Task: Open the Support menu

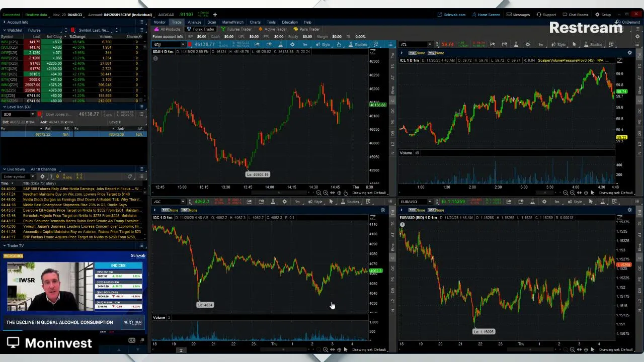Action: (546, 15)
